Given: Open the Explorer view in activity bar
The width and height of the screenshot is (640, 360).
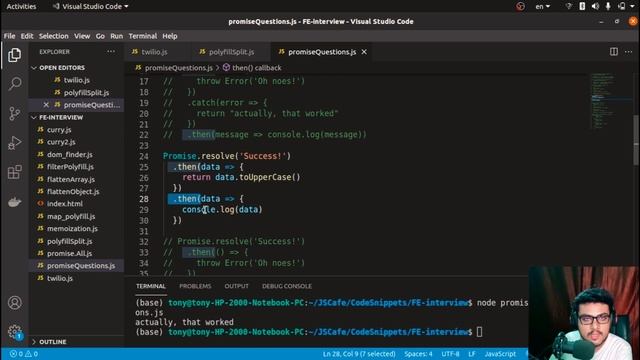Looking at the screenshot, I should pyautogui.click(x=15, y=55).
